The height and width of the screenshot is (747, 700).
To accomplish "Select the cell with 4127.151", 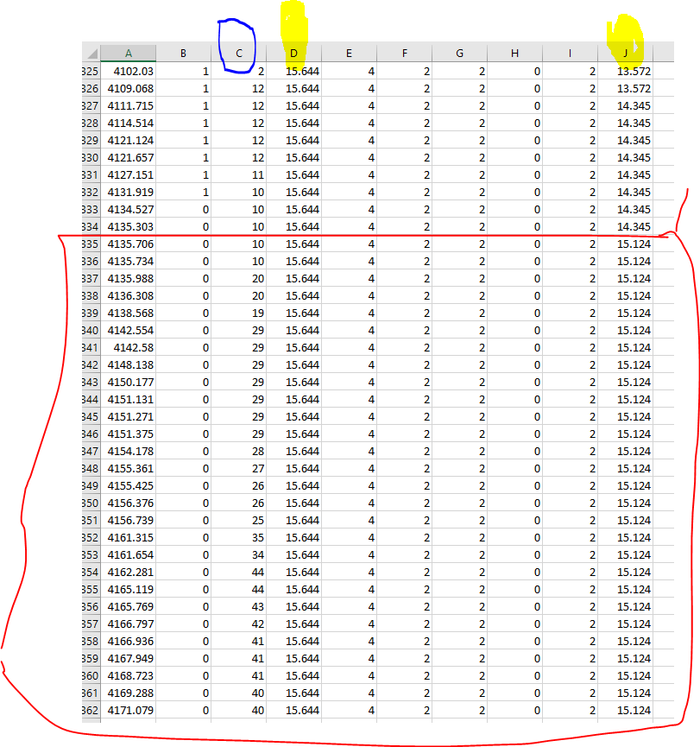I will pyautogui.click(x=128, y=174).
